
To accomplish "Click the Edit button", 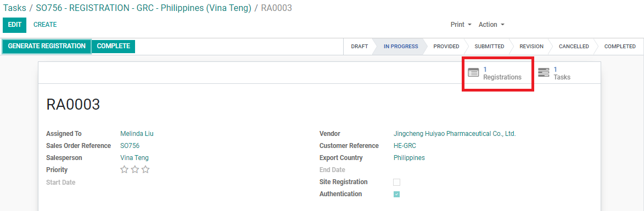I will tap(14, 25).
